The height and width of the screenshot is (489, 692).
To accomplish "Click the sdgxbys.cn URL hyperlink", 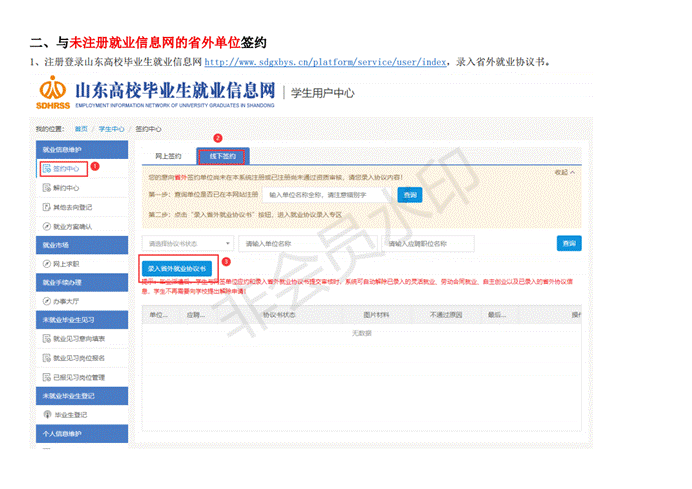I will coord(325,62).
